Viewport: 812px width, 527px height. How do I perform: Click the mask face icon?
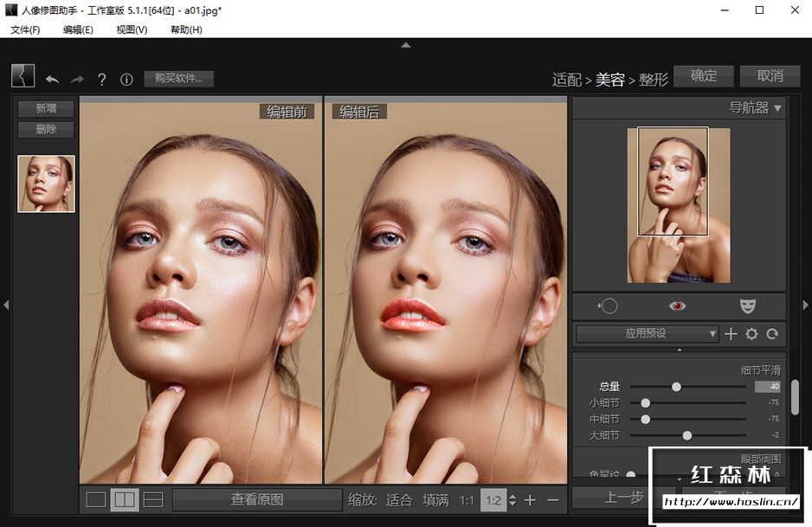tap(747, 306)
